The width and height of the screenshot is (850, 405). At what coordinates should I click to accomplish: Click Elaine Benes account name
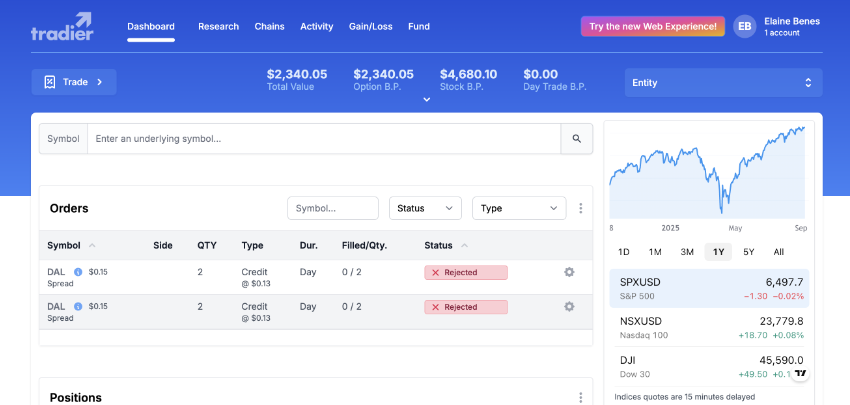791,21
